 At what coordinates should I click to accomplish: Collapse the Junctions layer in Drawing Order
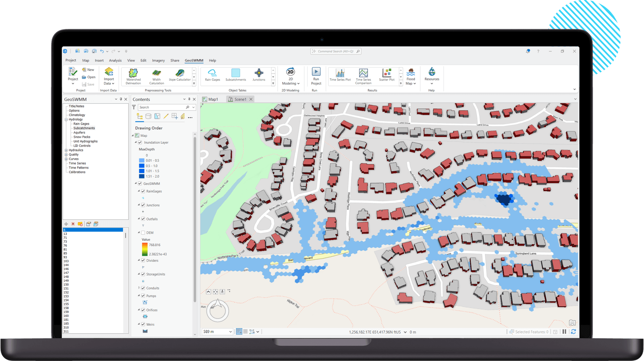point(139,205)
